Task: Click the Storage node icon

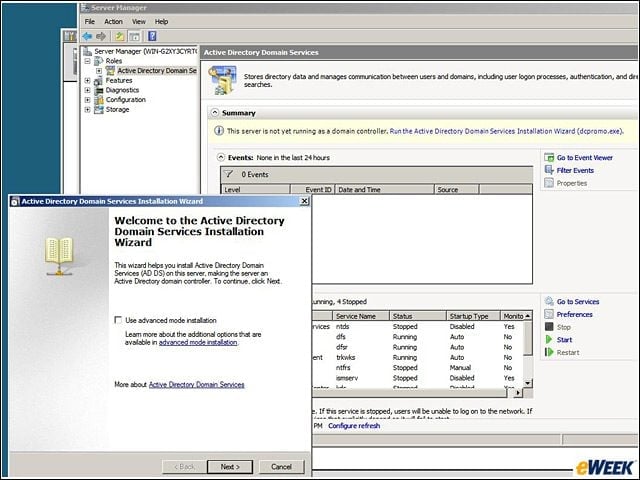Action: coord(98,110)
